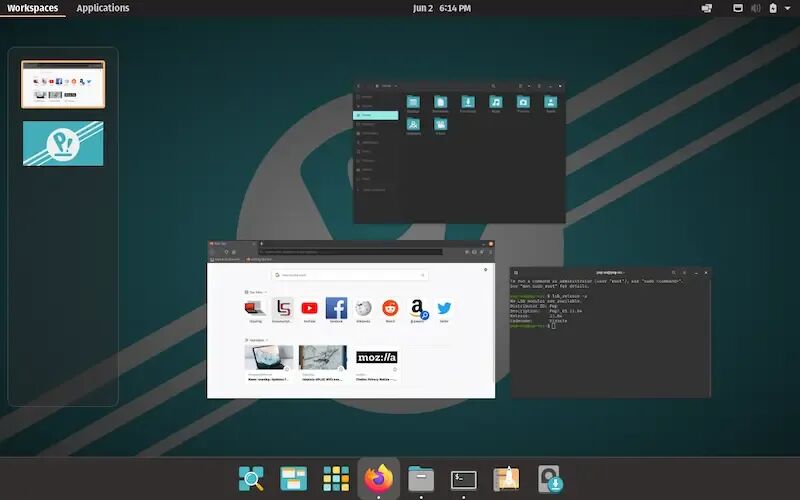
Task: Open the date and time calendar menu
Action: click(x=442, y=8)
